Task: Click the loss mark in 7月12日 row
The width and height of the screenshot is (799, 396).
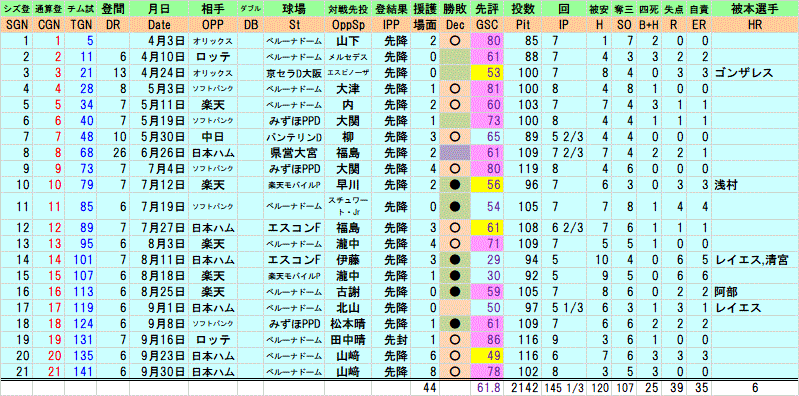Action: coord(456,184)
